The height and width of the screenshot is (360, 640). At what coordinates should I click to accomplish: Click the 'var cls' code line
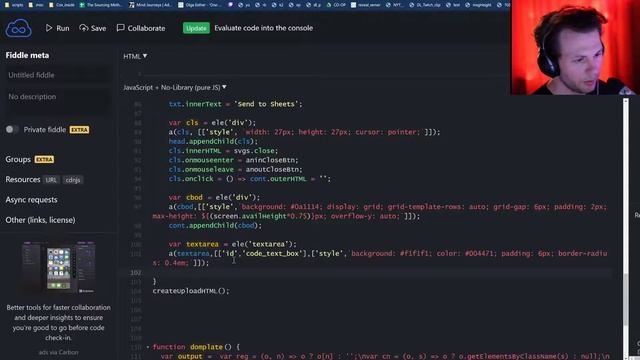coord(212,122)
